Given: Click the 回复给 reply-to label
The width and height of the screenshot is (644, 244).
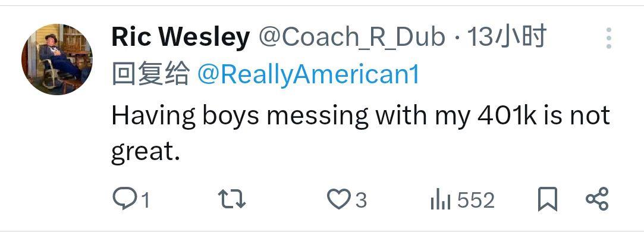Looking at the screenshot, I should [x=150, y=74].
